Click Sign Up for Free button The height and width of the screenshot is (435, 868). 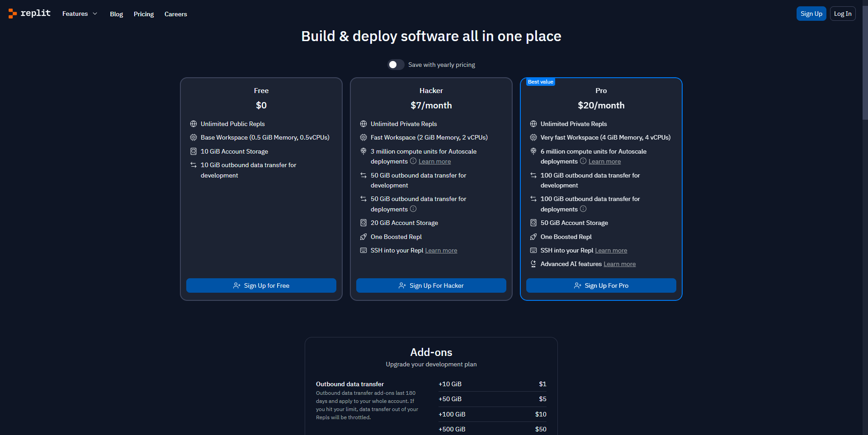point(261,285)
